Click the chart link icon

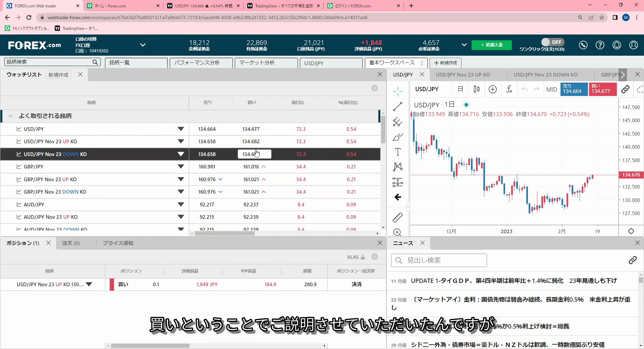[x=625, y=89]
